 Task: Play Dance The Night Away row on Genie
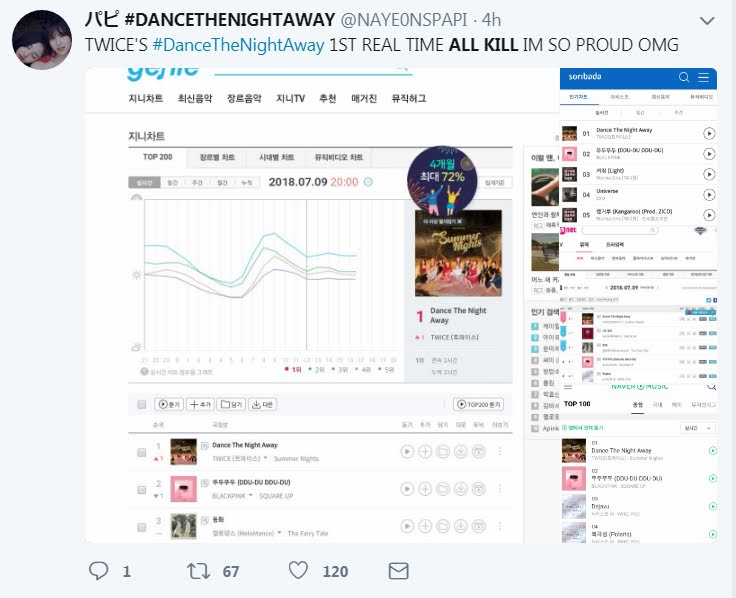[x=407, y=452]
